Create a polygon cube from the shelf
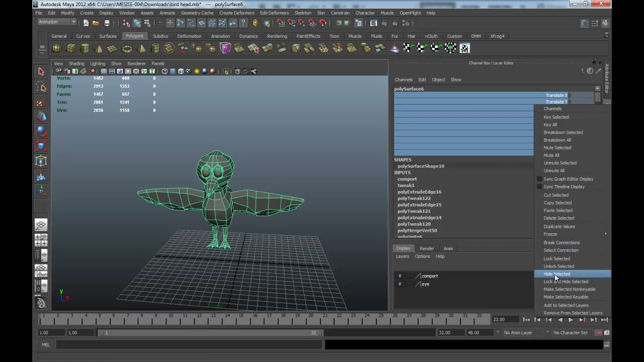 point(71,48)
